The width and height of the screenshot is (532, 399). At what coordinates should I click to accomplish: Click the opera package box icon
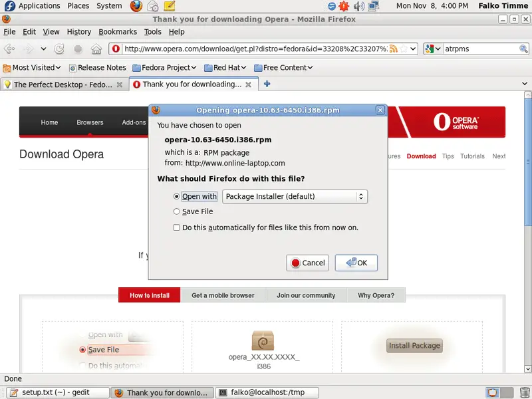pyautogui.click(x=263, y=340)
